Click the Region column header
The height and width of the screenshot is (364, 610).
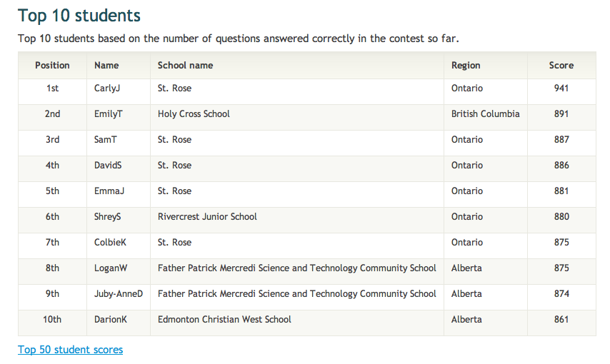466,65
